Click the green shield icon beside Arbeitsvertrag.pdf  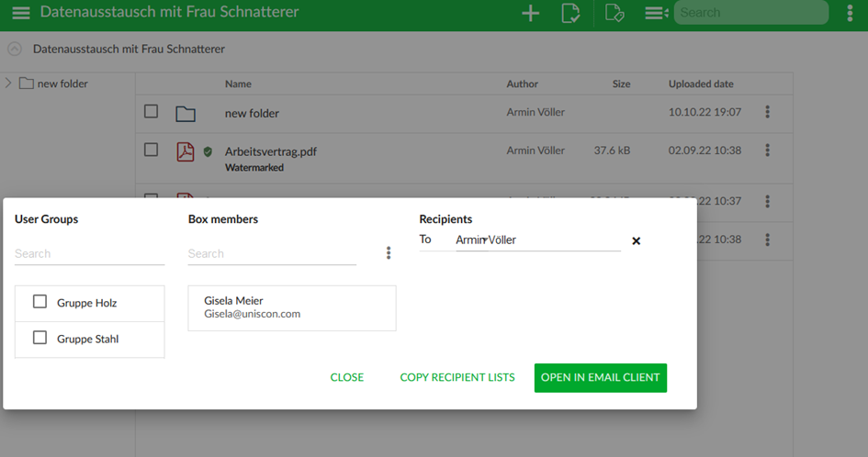[x=208, y=151]
